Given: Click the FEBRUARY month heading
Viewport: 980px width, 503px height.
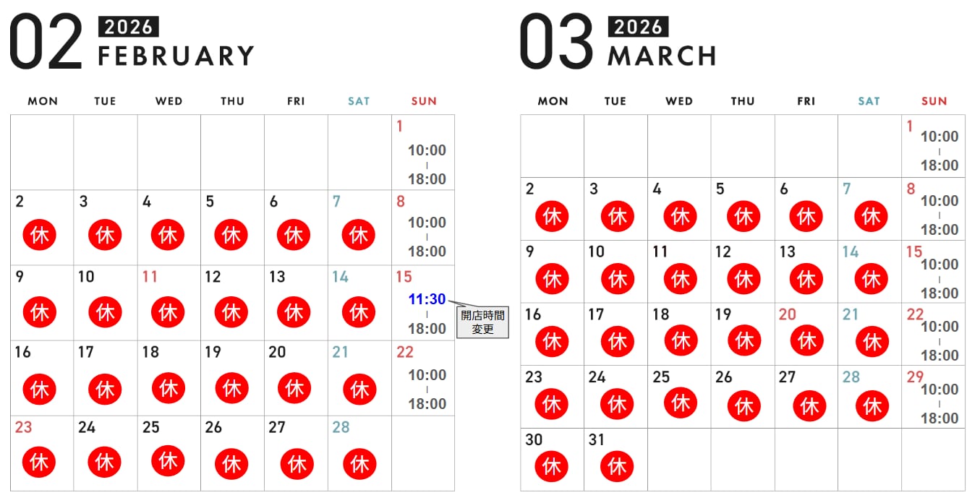Looking at the screenshot, I should pyautogui.click(x=176, y=56).
